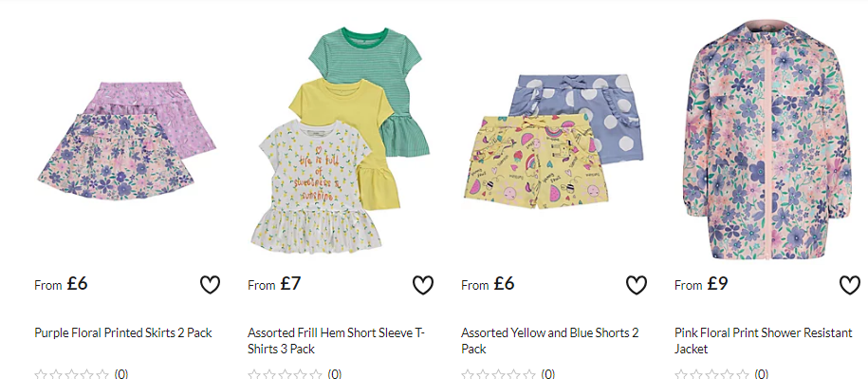Open Assorted Frill Hem Short Sleeve T-Shirts link

pyautogui.click(x=336, y=341)
